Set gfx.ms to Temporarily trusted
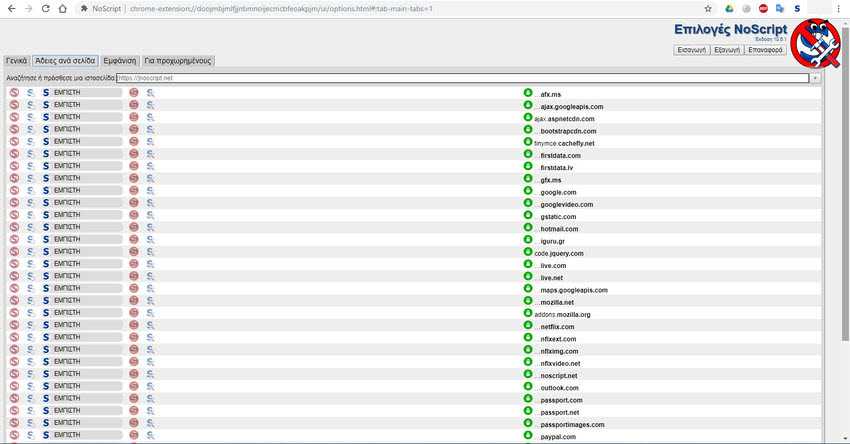Viewport: 850px width, 444px height. click(x=30, y=178)
